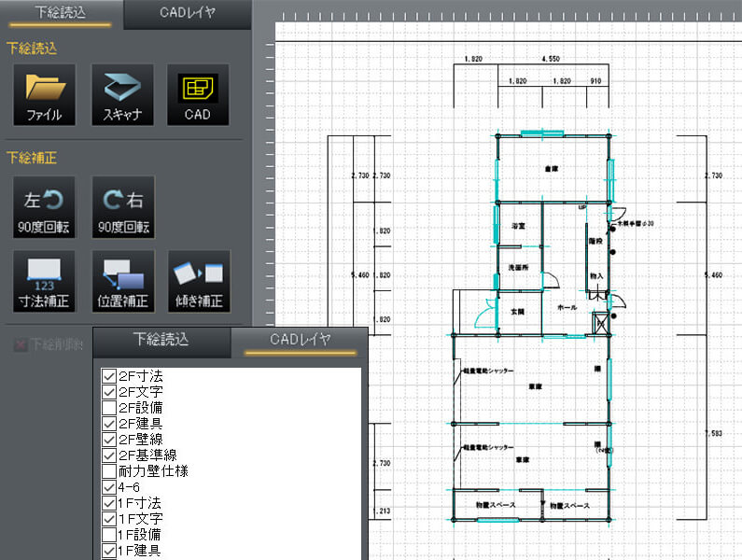Image resolution: width=742 pixels, height=560 pixels.
Task: Rotate the underlay left 90 degrees
Action: click(44, 207)
